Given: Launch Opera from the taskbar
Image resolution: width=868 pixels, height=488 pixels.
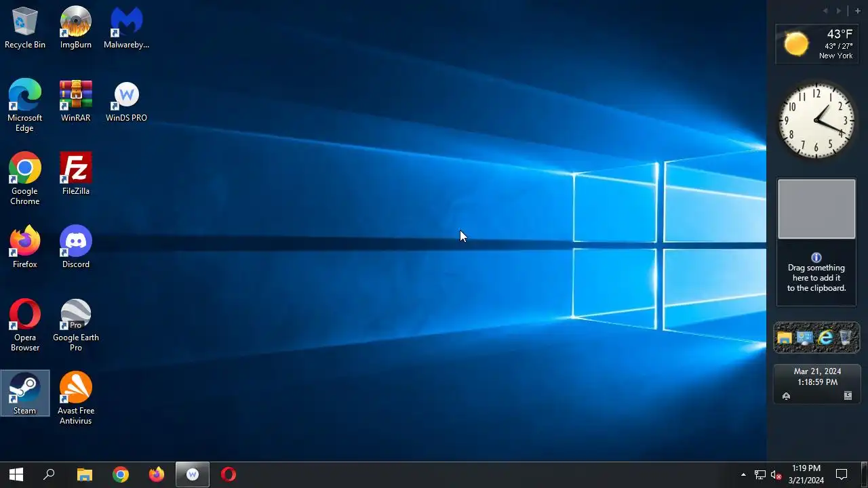Looking at the screenshot, I should coord(229,474).
